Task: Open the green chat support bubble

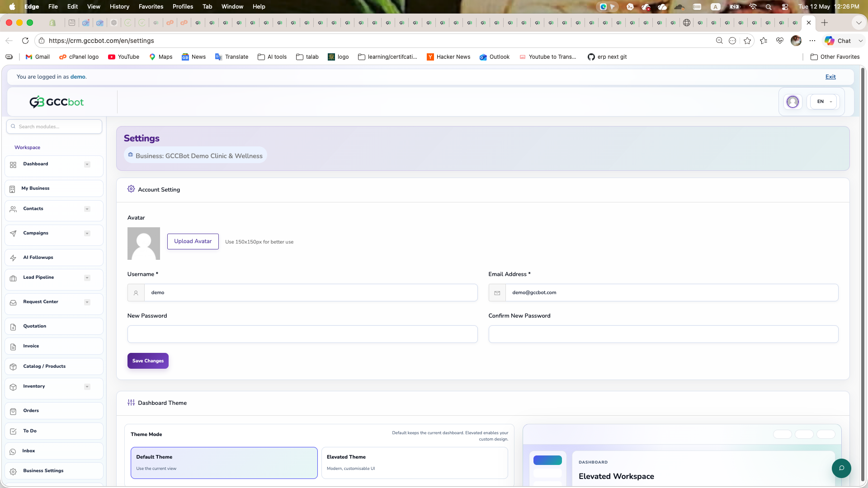Action: 841,468
